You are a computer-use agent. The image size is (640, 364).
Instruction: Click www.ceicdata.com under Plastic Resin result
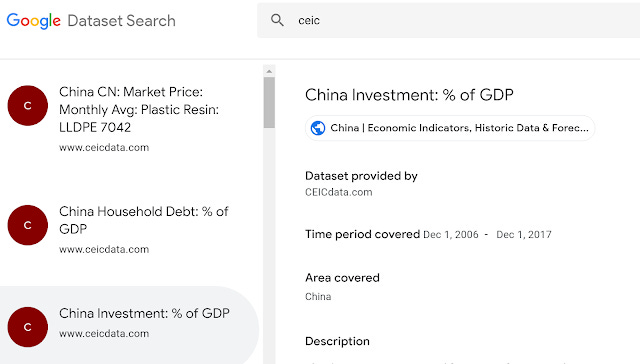104,147
